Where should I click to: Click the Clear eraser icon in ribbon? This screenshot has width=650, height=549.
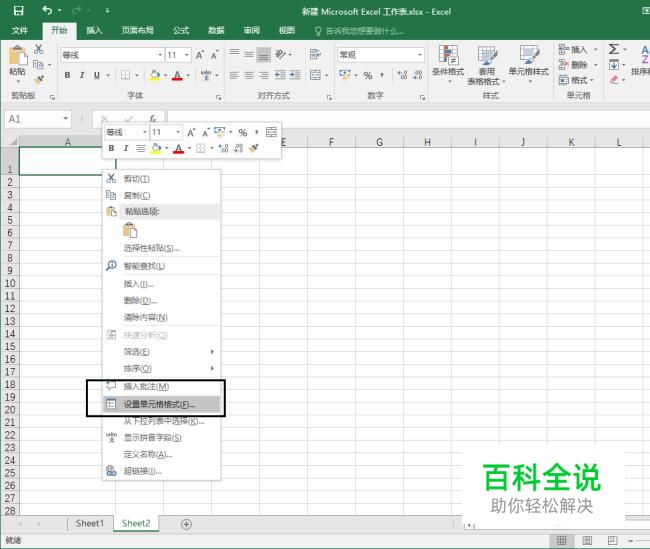(x=614, y=79)
